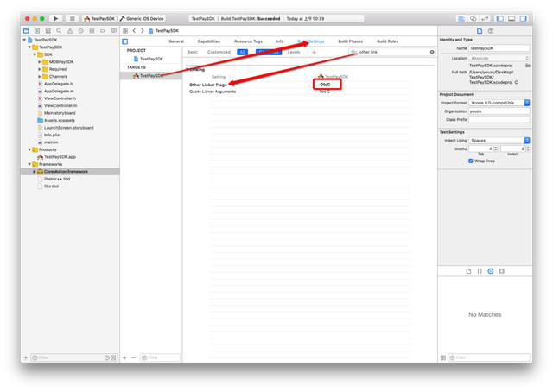
Task: Add a new build setting with plus
Action: pyautogui.click(x=314, y=52)
